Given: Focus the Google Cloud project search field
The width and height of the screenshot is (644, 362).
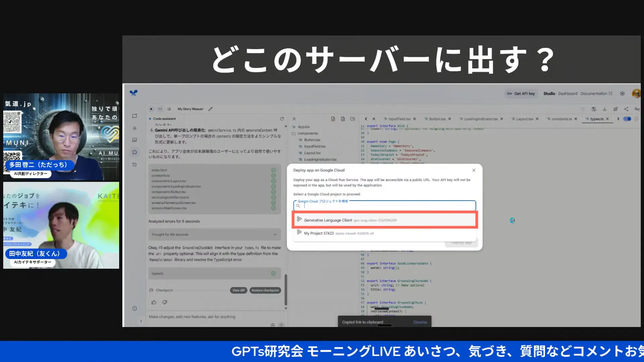Looking at the screenshot, I should (384, 205).
